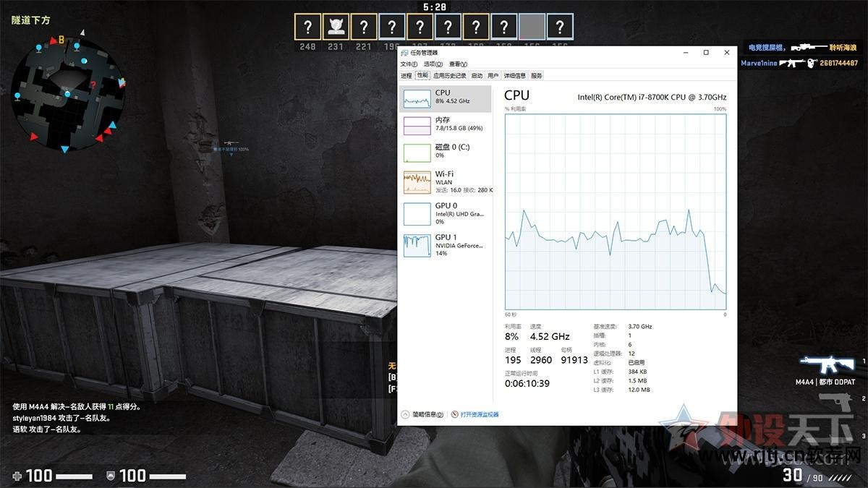Click the Intel(R) Core(TM) i7-8700K CPU model text

click(x=652, y=97)
